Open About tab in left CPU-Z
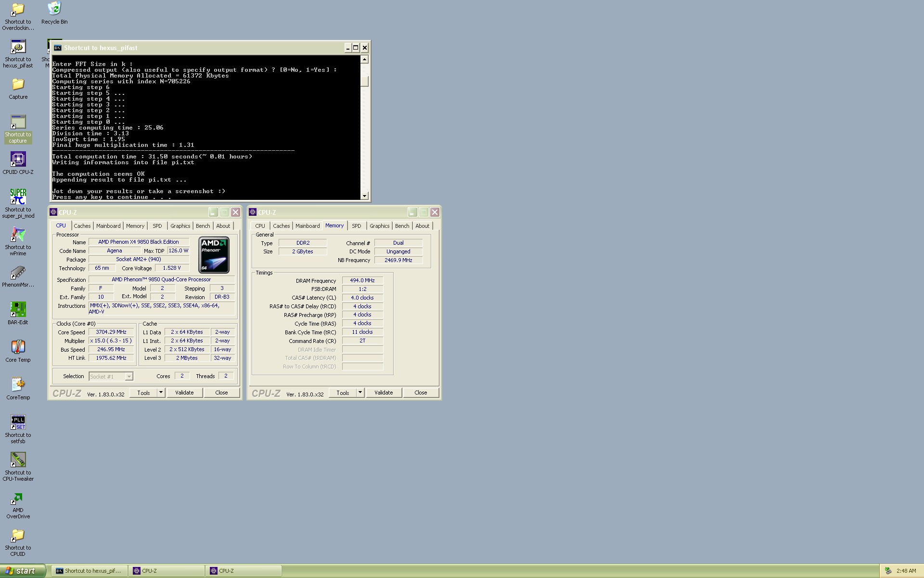Image resolution: width=924 pixels, height=578 pixels. coord(223,226)
